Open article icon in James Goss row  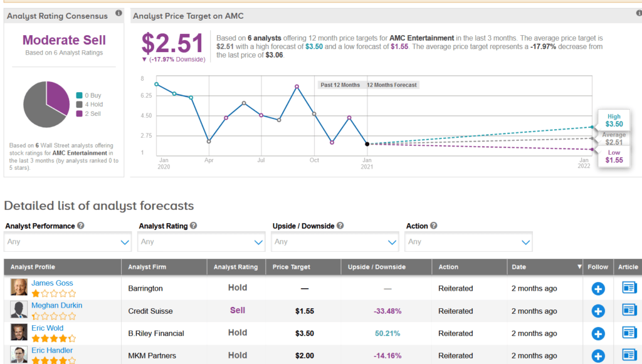(x=629, y=288)
